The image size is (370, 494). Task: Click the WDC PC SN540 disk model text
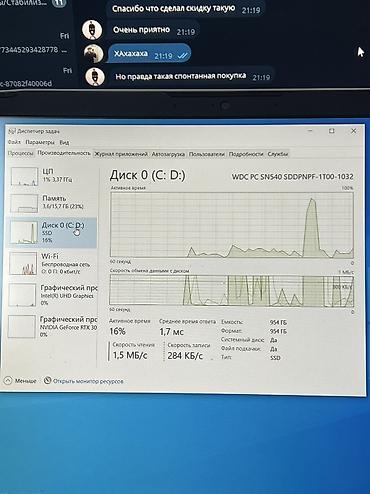pyautogui.click(x=293, y=177)
